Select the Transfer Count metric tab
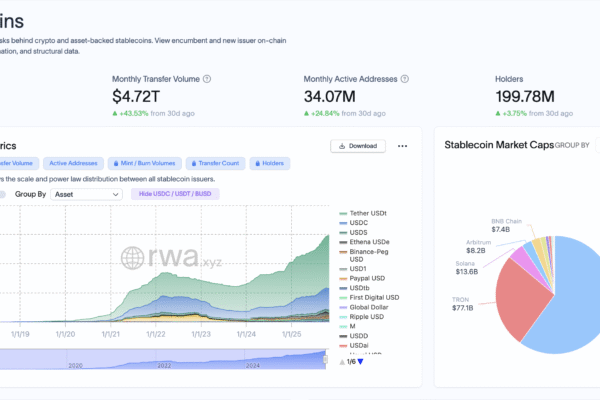The image size is (600, 400). [217, 162]
